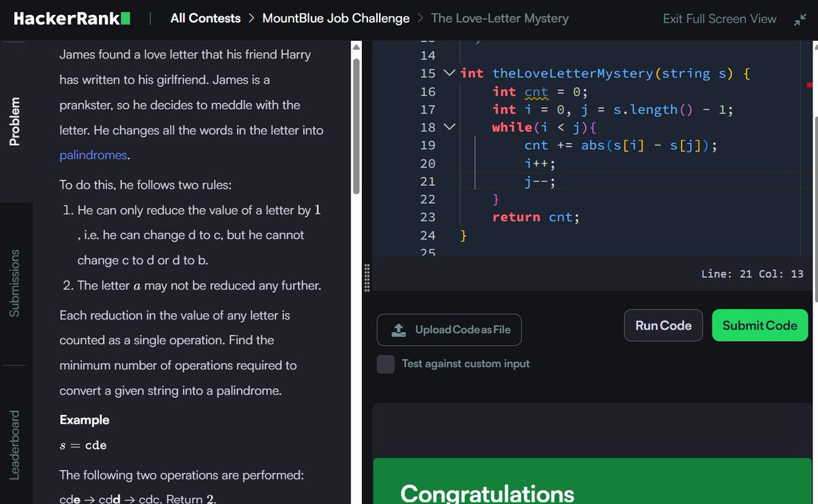This screenshot has width=818, height=504.
Task: Click The Love-Letter Mystery breadcrumb
Action: point(500,18)
